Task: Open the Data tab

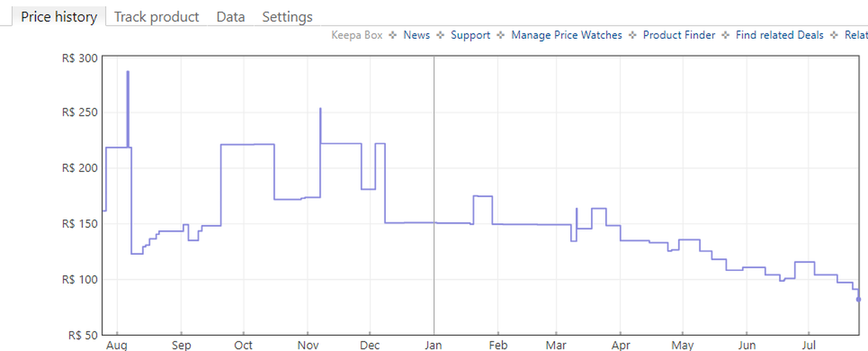Action: pyautogui.click(x=230, y=17)
